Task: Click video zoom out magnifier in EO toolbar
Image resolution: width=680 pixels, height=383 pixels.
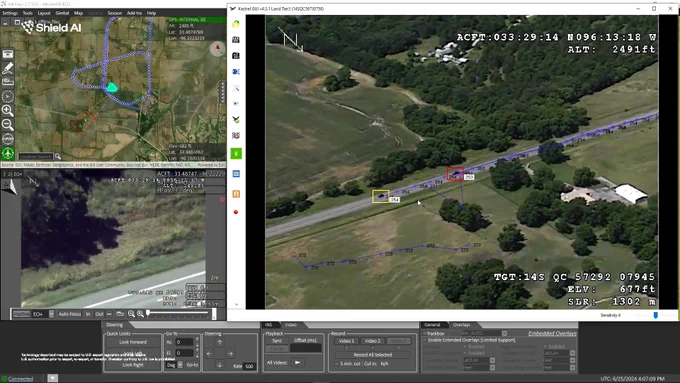Action: pyautogui.click(x=131, y=314)
